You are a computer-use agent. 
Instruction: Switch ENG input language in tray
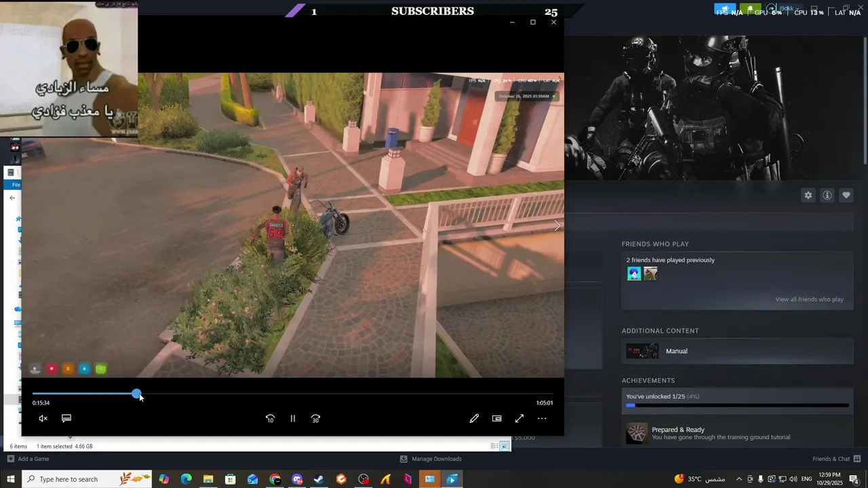click(x=807, y=479)
